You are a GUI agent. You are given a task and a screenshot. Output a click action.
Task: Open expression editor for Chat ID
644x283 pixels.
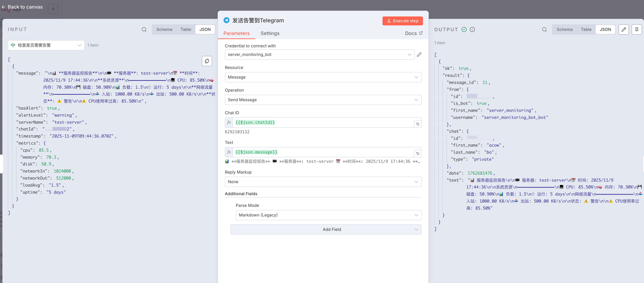(x=417, y=124)
